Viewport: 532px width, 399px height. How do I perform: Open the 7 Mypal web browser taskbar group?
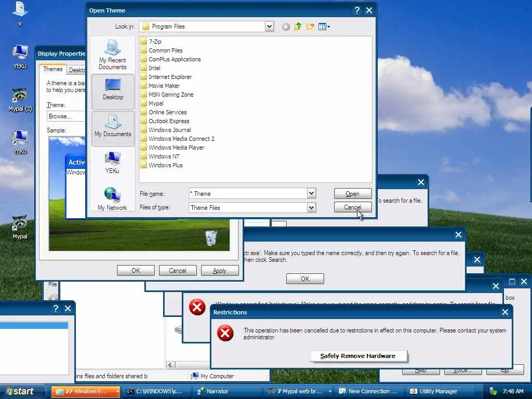pyautogui.click(x=300, y=391)
